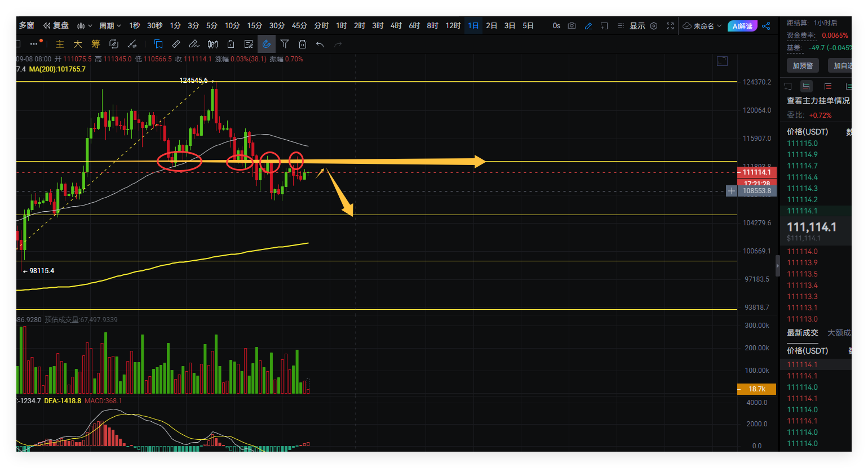Select the blue bookmark flag tool
Image resolution: width=868 pixels, height=468 pixels.
(158, 44)
